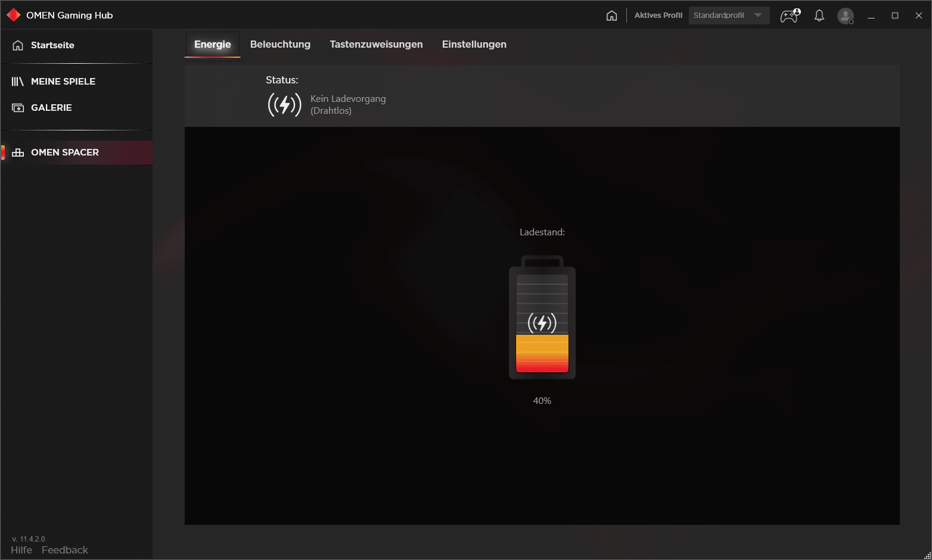932x560 pixels.
Task: Go to the Einstellungen tab
Action: 474,45
